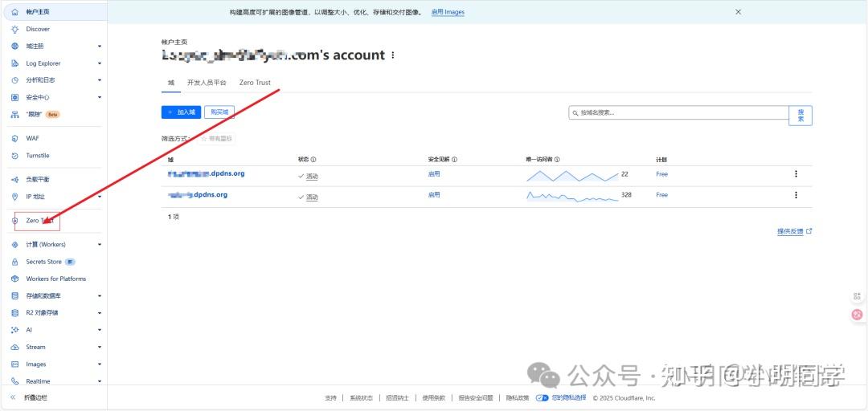Open the second dpdns.org domain with 328 visitors

pos(198,195)
